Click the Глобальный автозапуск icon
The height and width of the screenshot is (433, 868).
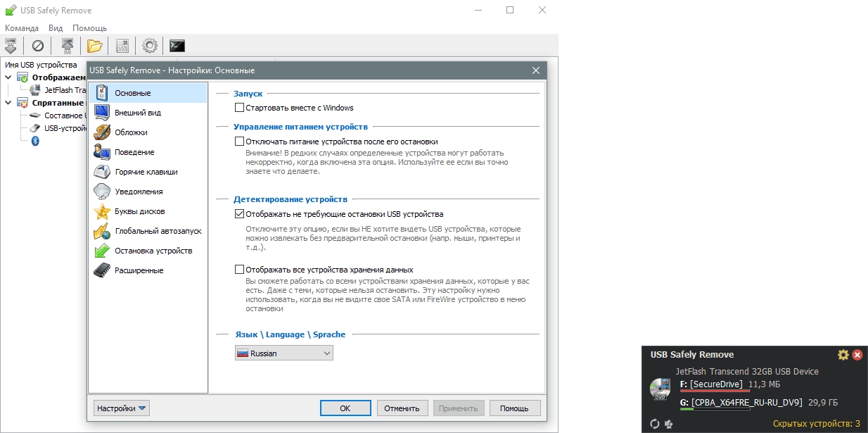(x=102, y=231)
